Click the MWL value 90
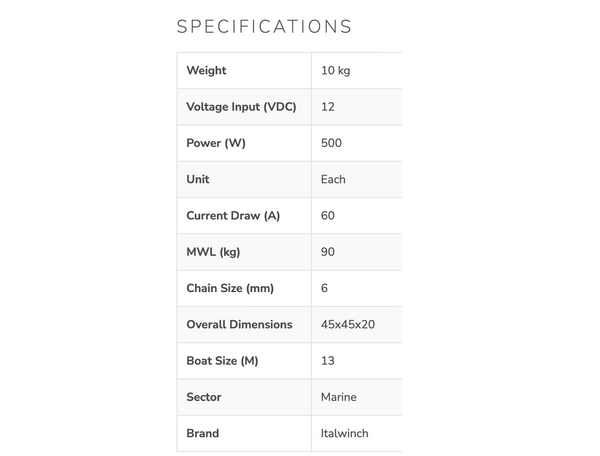The width and height of the screenshot is (600, 456). pyautogui.click(x=328, y=252)
